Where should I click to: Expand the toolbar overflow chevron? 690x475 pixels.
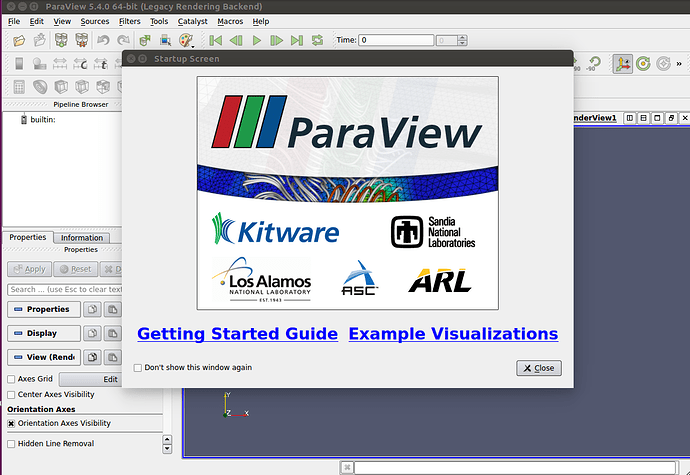[x=679, y=64]
